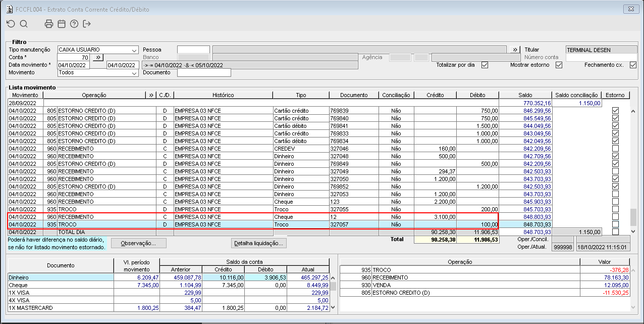Click the printer icon in toolbar

pos(48,24)
